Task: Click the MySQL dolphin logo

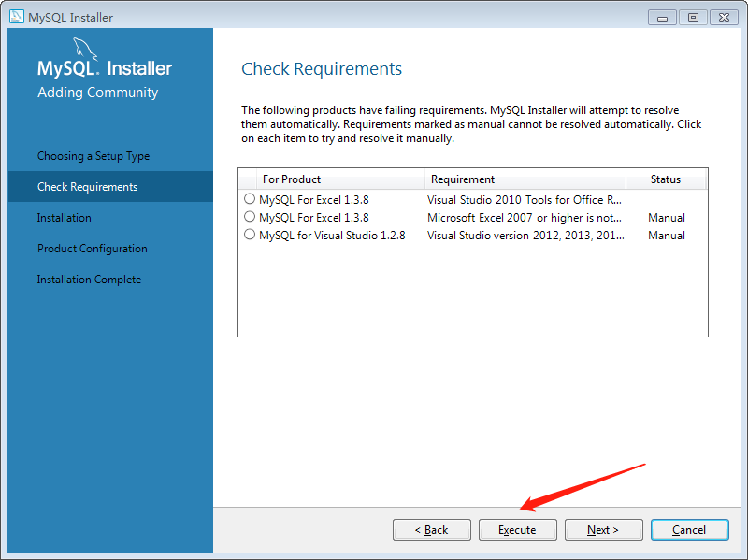Action: (x=85, y=49)
